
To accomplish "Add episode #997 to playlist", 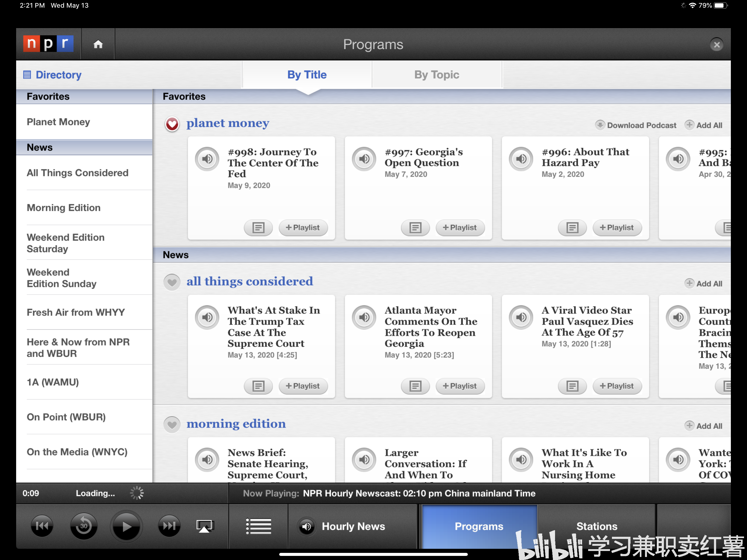I will tap(460, 228).
